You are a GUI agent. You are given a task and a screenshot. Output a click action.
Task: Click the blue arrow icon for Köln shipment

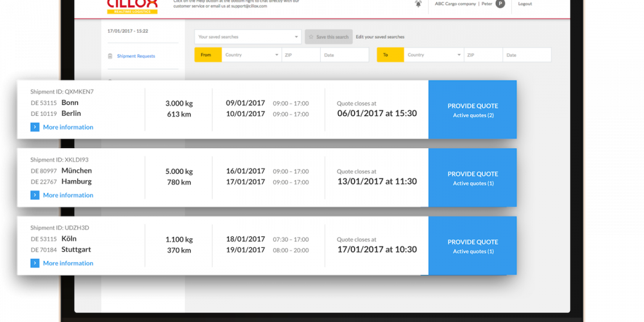[x=35, y=263]
